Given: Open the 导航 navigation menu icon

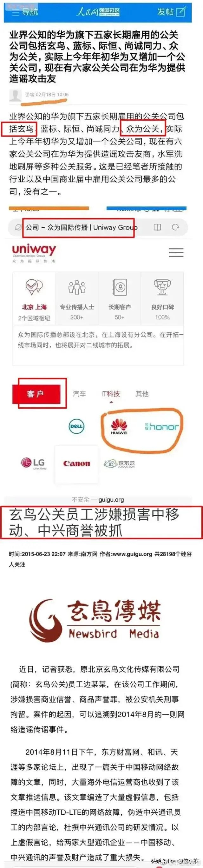Looking at the screenshot, I should (x=15, y=12).
